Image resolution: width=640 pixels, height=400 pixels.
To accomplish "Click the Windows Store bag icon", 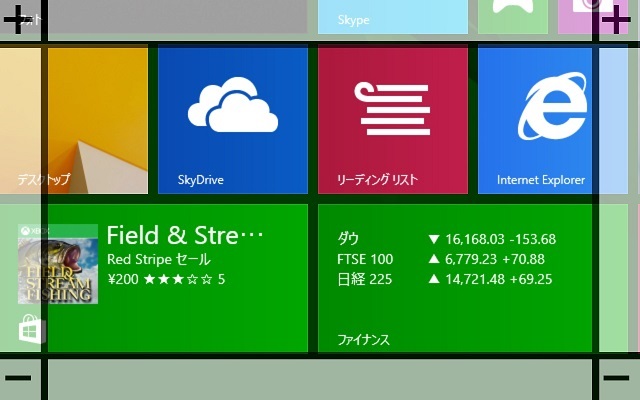I will (x=30, y=331).
